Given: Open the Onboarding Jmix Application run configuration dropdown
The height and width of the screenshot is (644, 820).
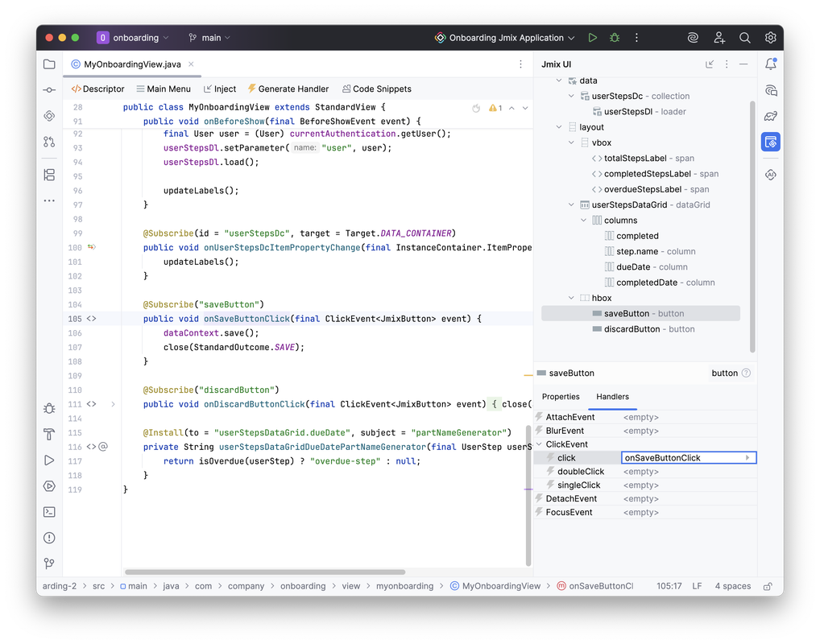Looking at the screenshot, I should tap(505, 38).
